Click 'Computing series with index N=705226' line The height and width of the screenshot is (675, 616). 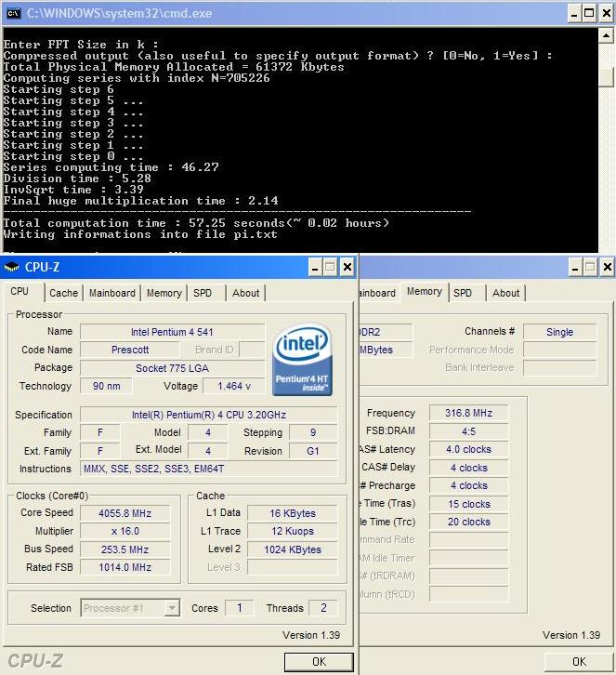pyautogui.click(x=137, y=78)
